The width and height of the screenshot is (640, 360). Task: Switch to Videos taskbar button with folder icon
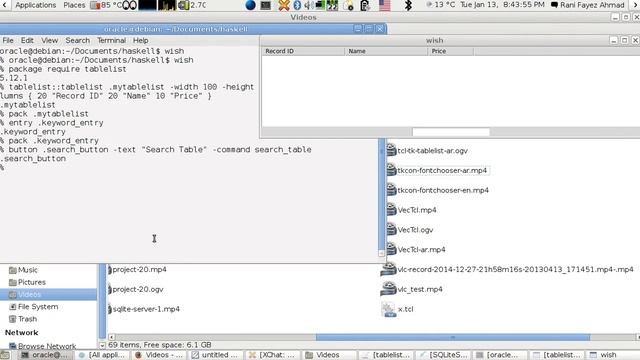(329, 355)
